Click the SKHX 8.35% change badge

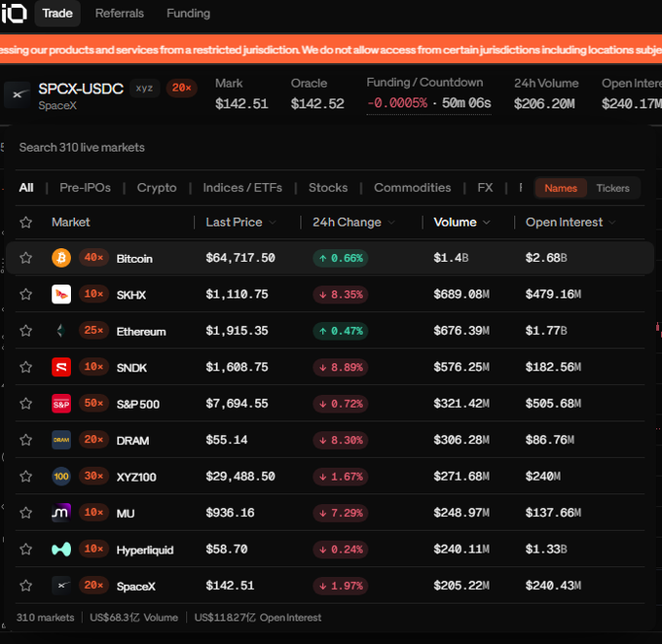coord(341,294)
